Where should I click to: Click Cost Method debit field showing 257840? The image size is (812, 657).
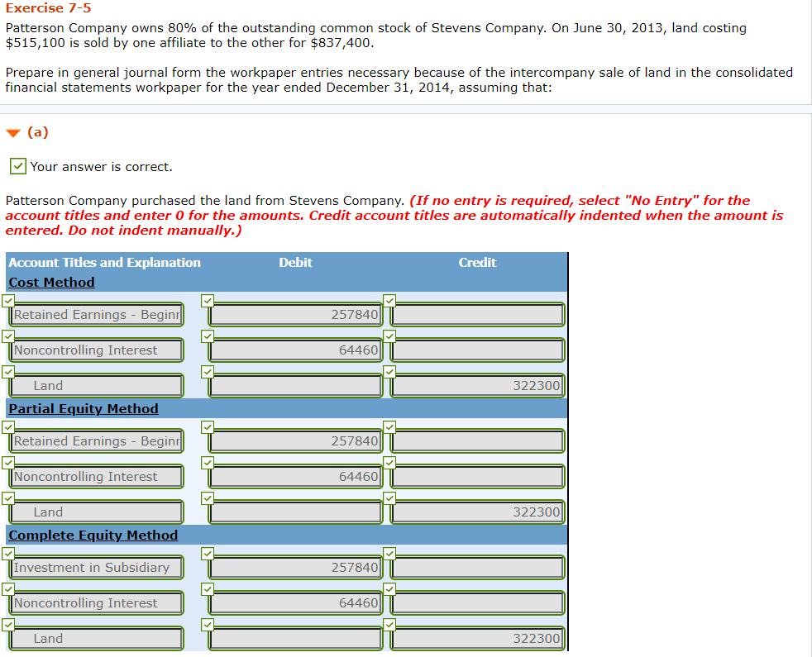pos(295,315)
